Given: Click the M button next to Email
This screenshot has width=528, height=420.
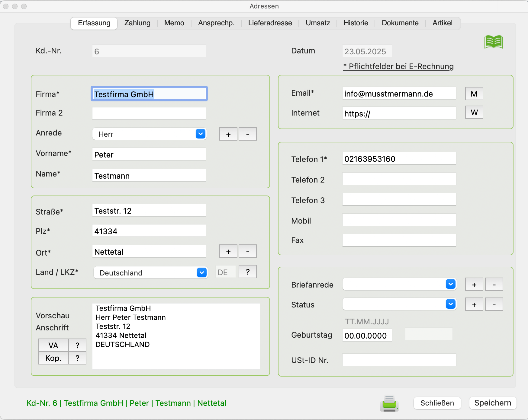Looking at the screenshot, I should 474,94.
